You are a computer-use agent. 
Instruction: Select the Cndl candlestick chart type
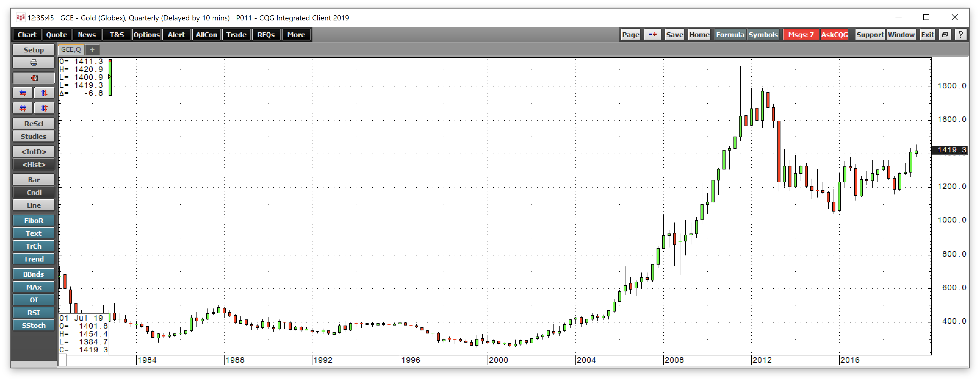[x=34, y=192]
